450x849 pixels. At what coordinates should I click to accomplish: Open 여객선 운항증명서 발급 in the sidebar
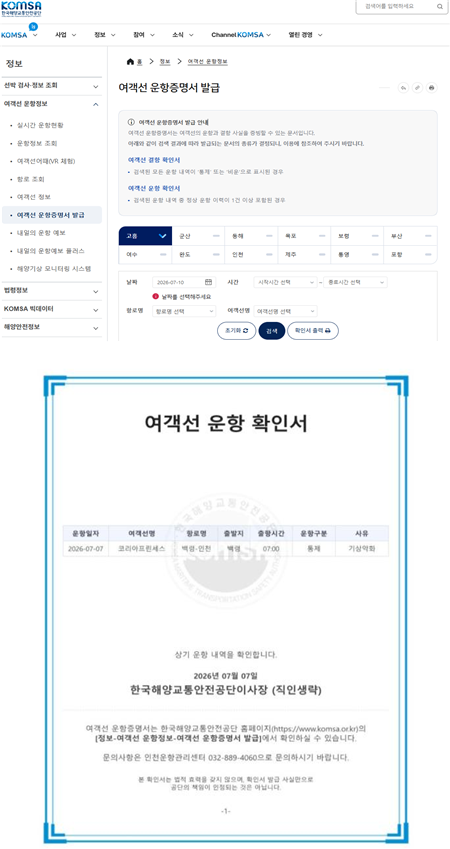pos(51,215)
